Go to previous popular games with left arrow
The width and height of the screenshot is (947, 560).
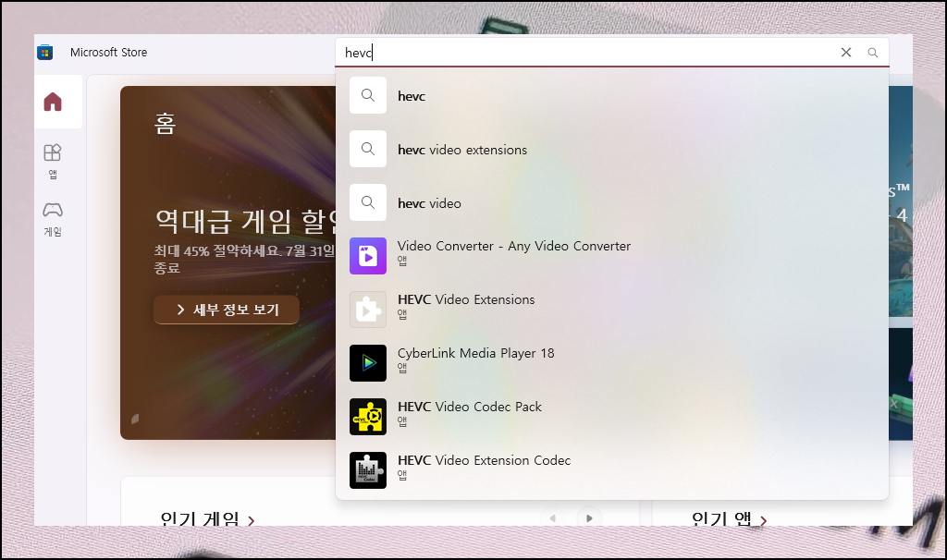(553, 518)
